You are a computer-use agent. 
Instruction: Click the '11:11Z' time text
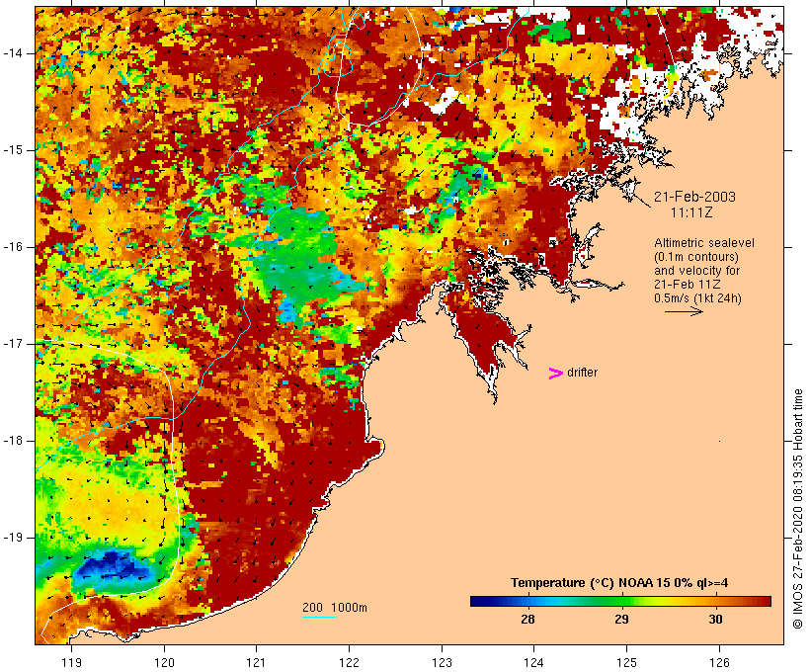click(x=691, y=212)
